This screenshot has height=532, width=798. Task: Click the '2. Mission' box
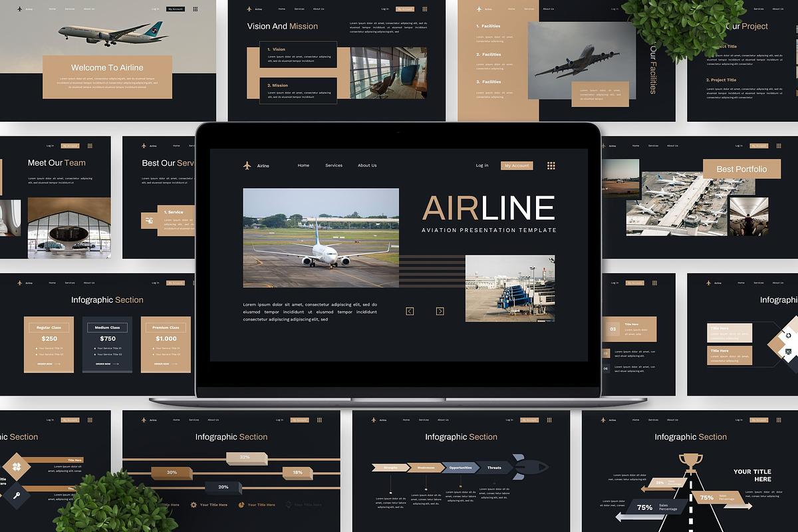coord(298,90)
